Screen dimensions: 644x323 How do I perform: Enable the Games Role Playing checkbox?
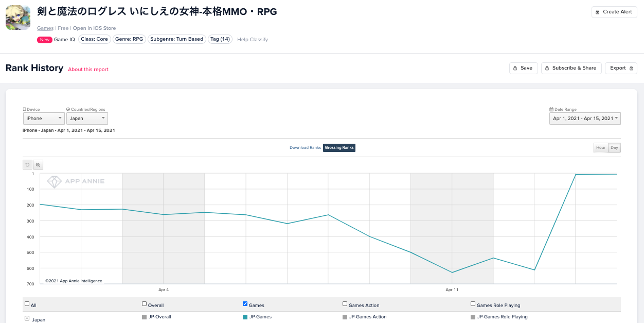click(473, 304)
